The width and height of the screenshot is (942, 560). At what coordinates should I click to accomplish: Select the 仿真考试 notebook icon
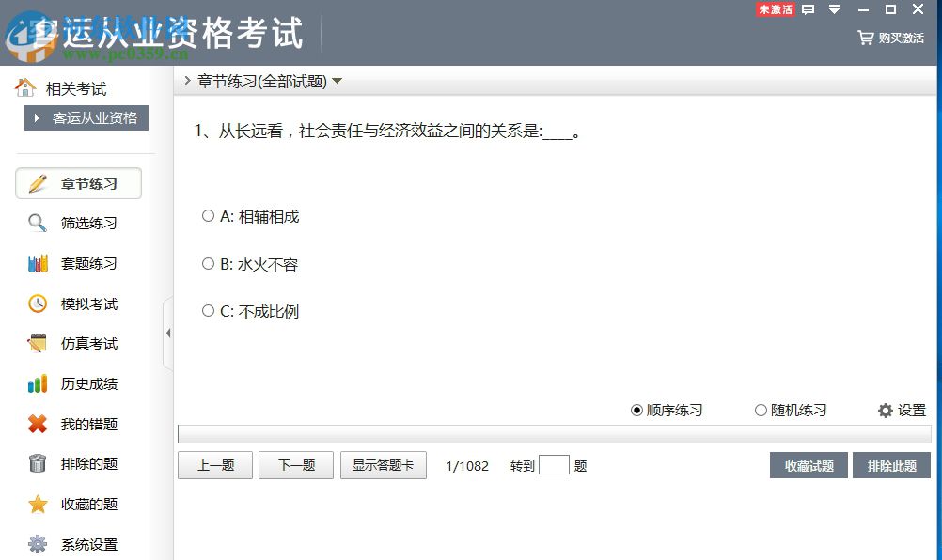point(38,344)
